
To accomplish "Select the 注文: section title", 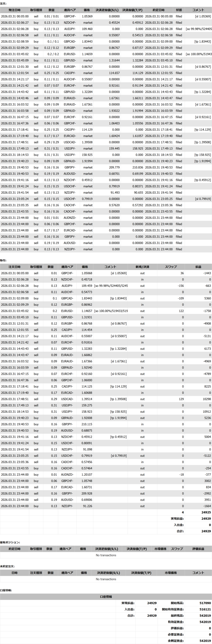I will [x=4, y=4].
